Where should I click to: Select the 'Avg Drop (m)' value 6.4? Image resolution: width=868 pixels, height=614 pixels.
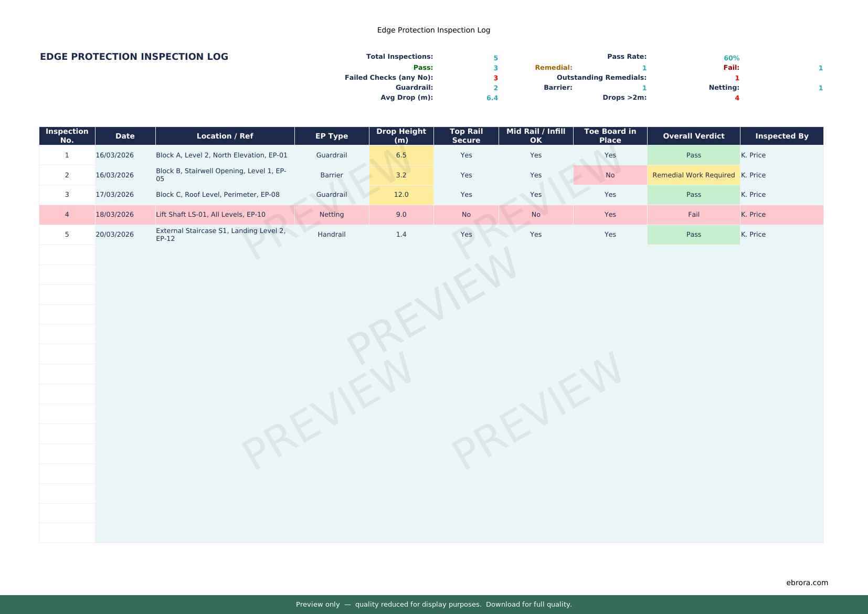click(492, 98)
